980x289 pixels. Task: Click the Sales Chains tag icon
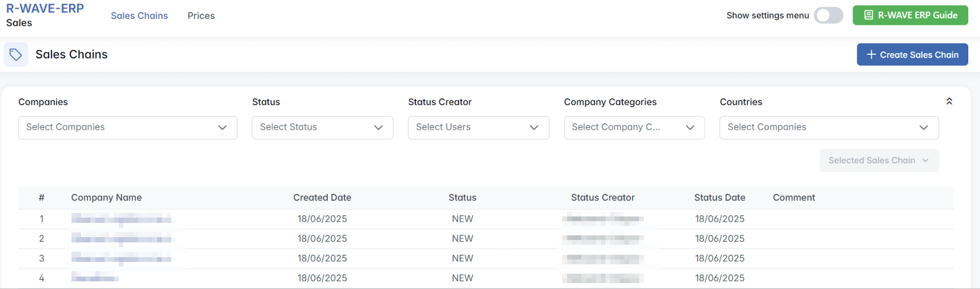tap(16, 55)
